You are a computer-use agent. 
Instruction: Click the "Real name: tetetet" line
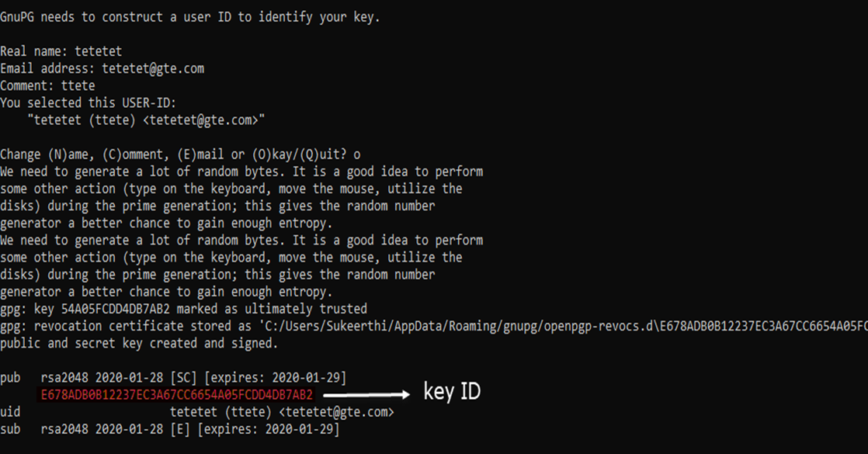point(61,51)
